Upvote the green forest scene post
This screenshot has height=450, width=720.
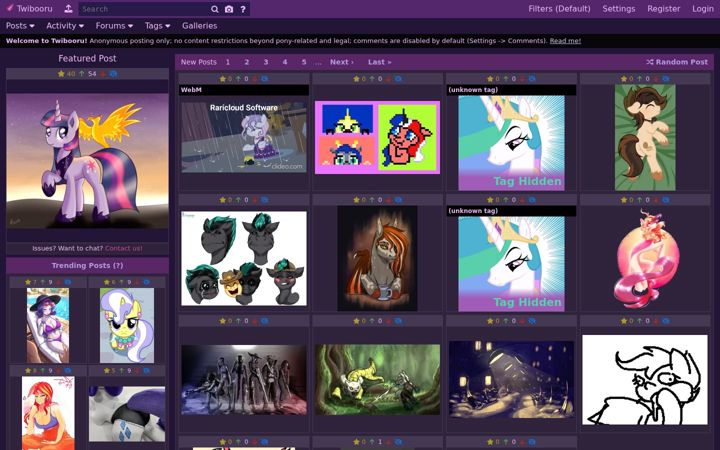[x=372, y=321]
